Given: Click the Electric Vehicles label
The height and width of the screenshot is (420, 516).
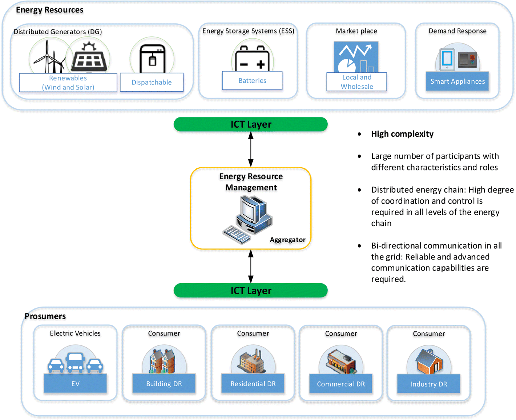Looking at the screenshot, I should 75,333.
